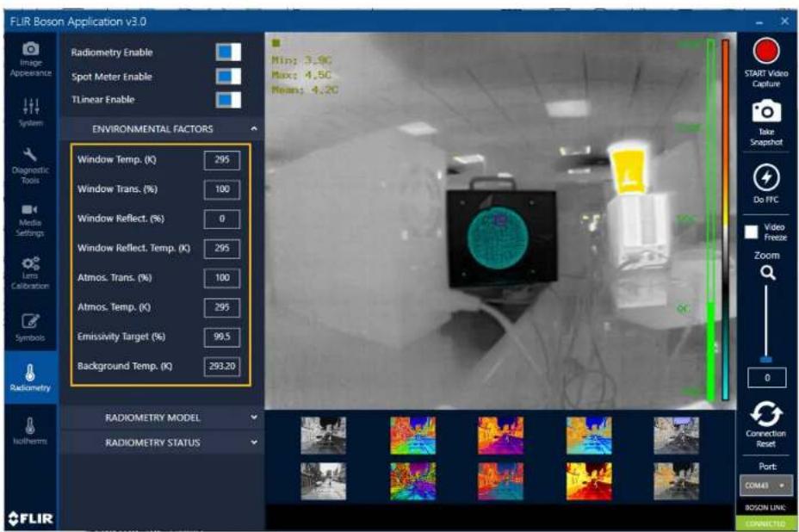Click the Window Trans. (%) field
799x532 pixels.
click(221, 189)
